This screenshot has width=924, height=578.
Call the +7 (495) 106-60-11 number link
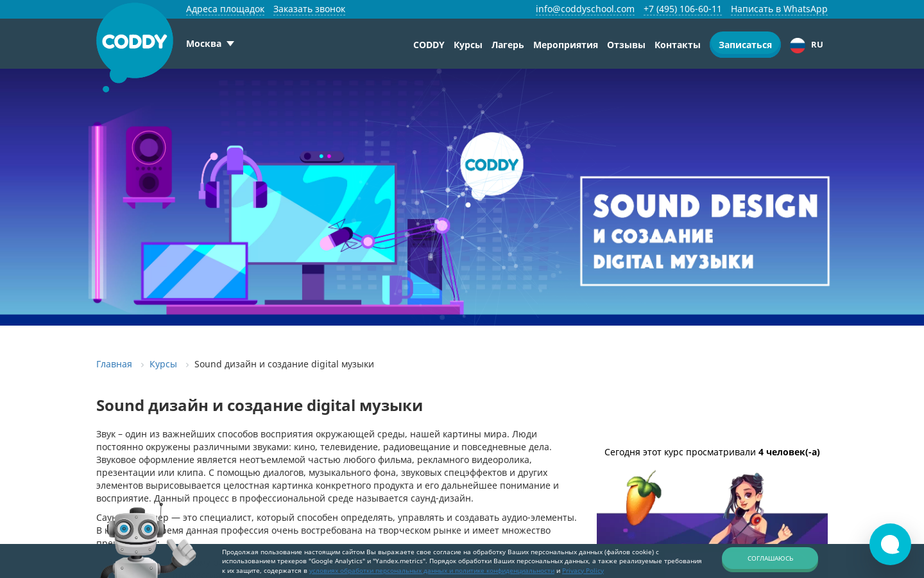point(683,9)
